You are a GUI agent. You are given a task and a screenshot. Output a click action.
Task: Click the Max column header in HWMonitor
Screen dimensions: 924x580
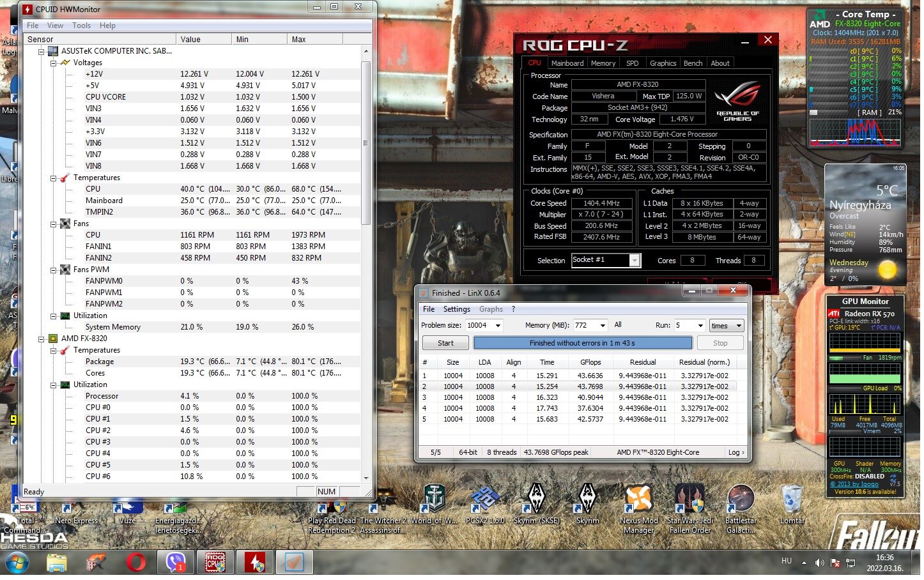[316, 40]
